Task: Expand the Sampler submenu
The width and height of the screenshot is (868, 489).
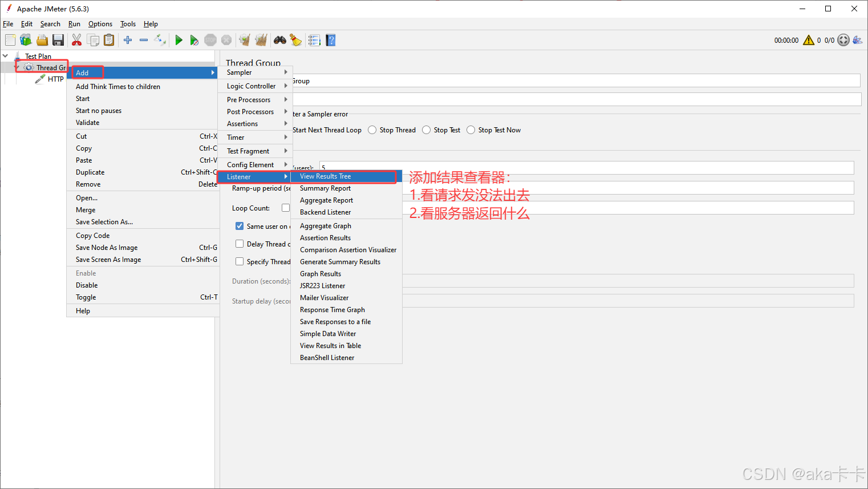Action: click(x=255, y=72)
